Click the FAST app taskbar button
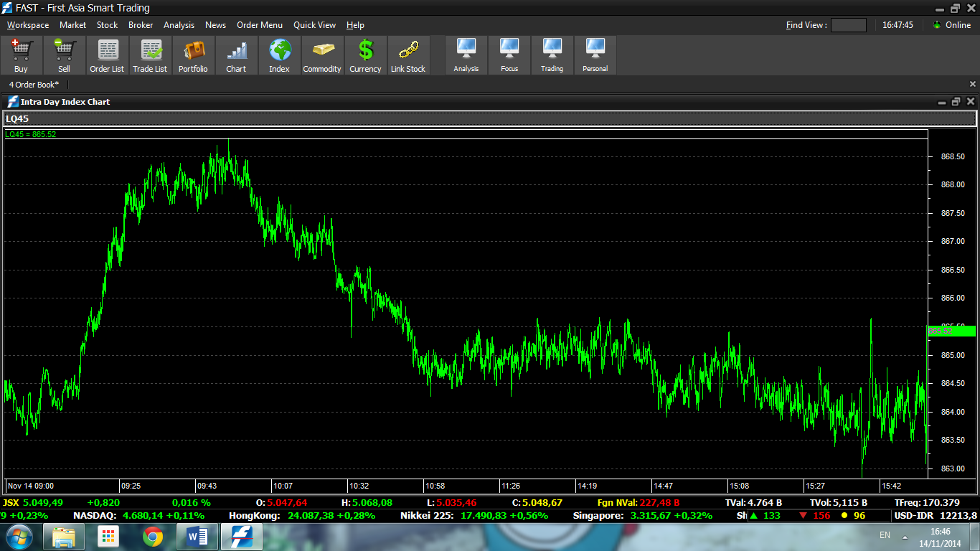 pos(241,537)
